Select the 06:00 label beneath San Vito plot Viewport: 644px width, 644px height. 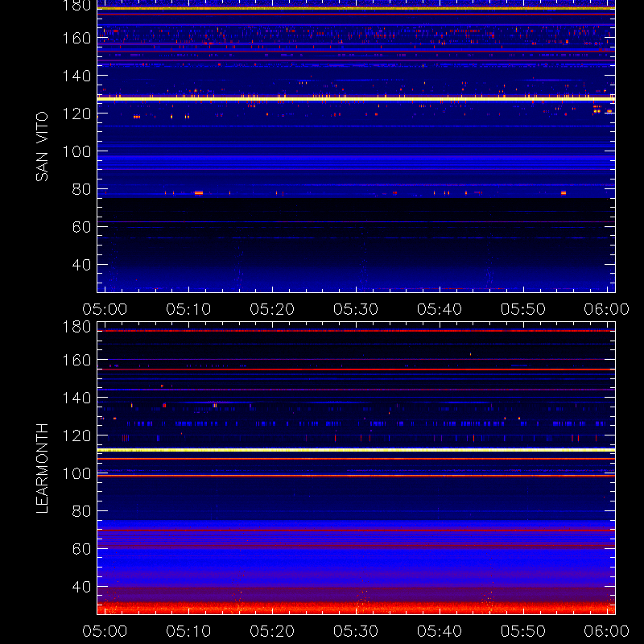[607, 309]
